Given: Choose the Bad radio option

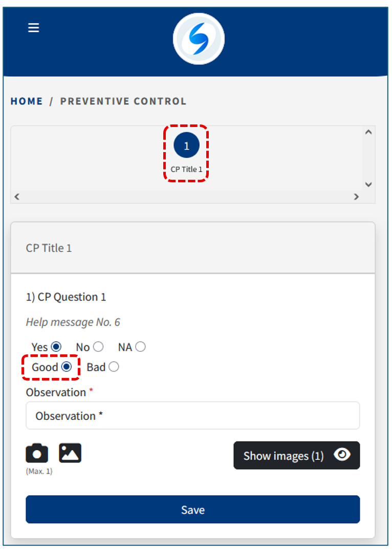Looking at the screenshot, I should pos(114,367).
